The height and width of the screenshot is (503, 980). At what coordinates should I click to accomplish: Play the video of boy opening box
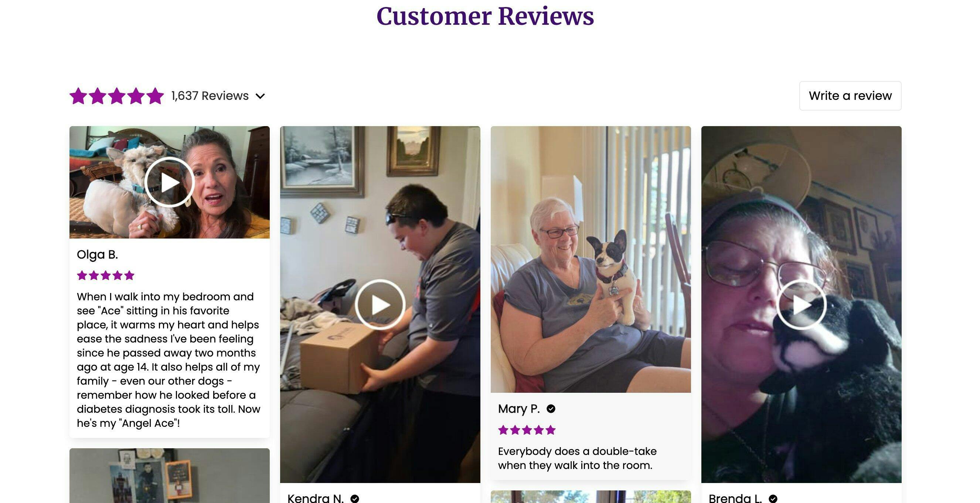click(380, 304)
